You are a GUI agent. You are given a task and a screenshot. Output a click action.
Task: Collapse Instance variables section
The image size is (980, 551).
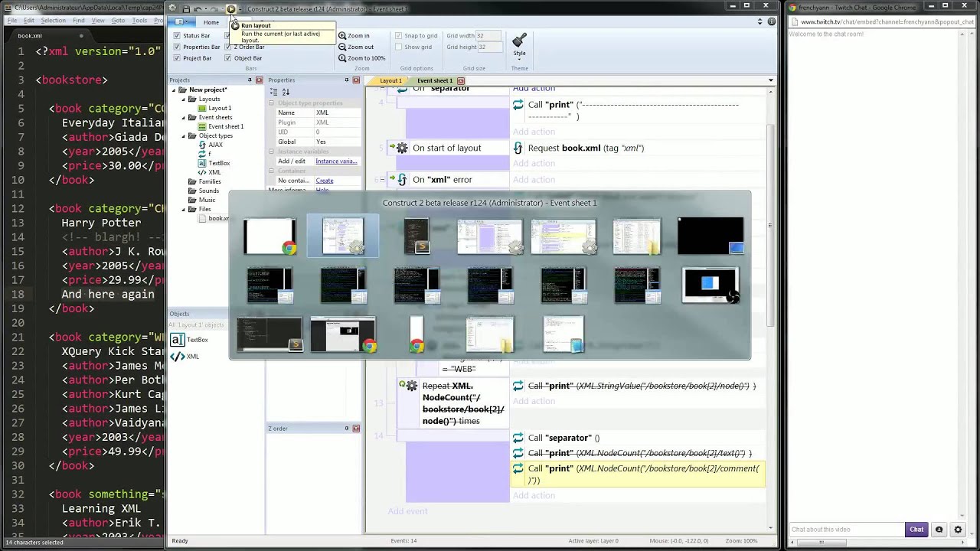pyautogui.click(x=271, y=152)
